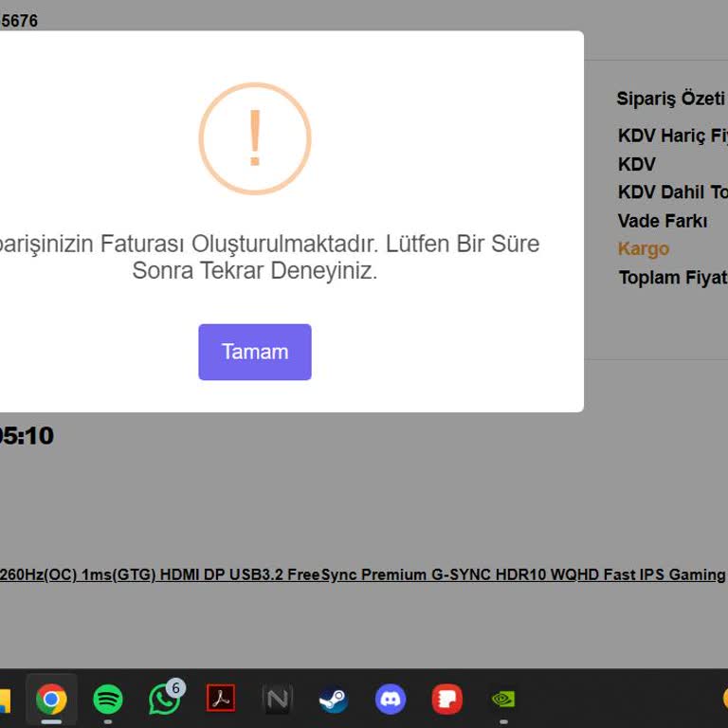Click the Sipariş Özeti heading

[x=670, y=99]
